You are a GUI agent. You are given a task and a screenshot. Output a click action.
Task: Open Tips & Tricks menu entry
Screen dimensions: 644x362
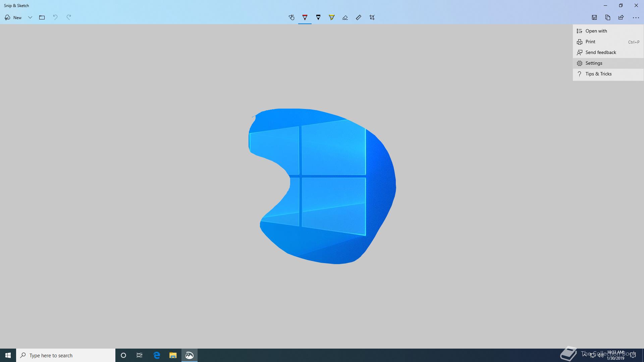tap(608, 74)
